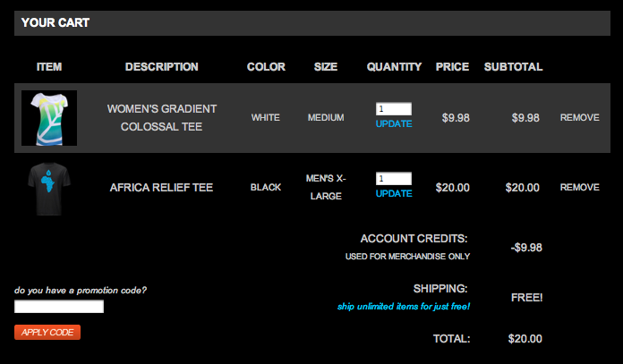Click the Your Cart header

click(x=55, y=22)
